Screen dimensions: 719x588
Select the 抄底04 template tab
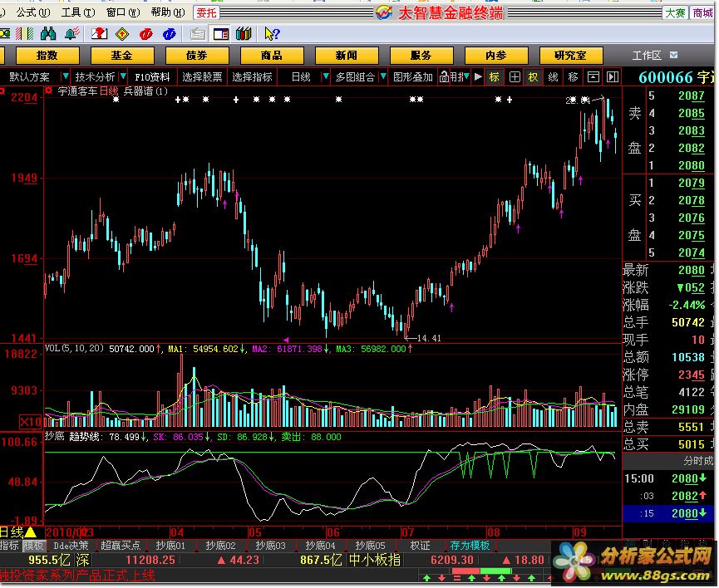(321, 546)
